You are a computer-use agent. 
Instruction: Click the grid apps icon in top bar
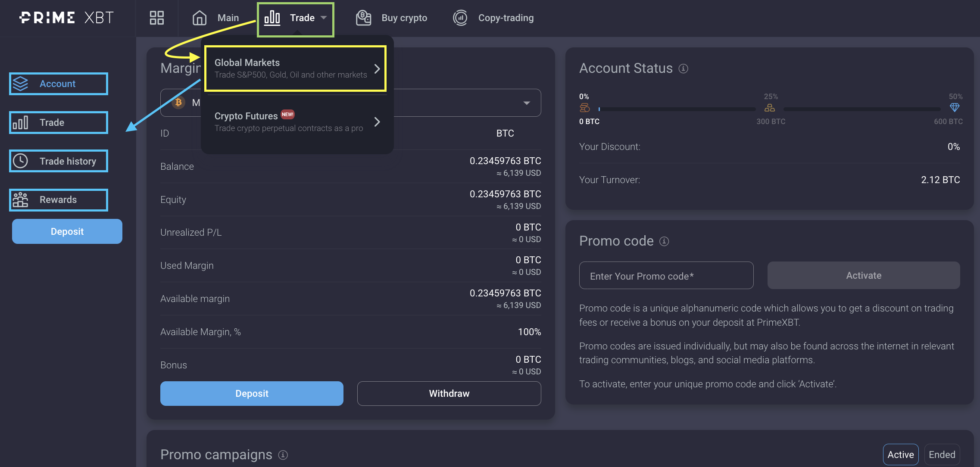click(157, 18)
